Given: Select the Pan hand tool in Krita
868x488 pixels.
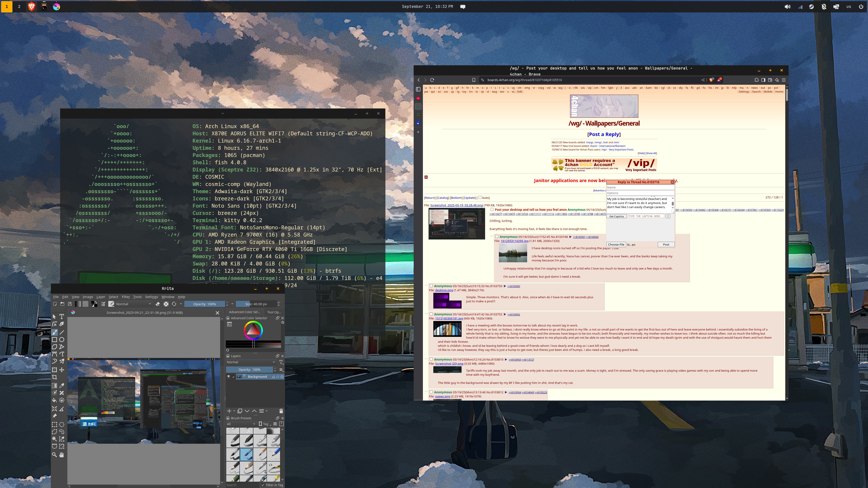Looking at the screenshot, I should [62, 455].
